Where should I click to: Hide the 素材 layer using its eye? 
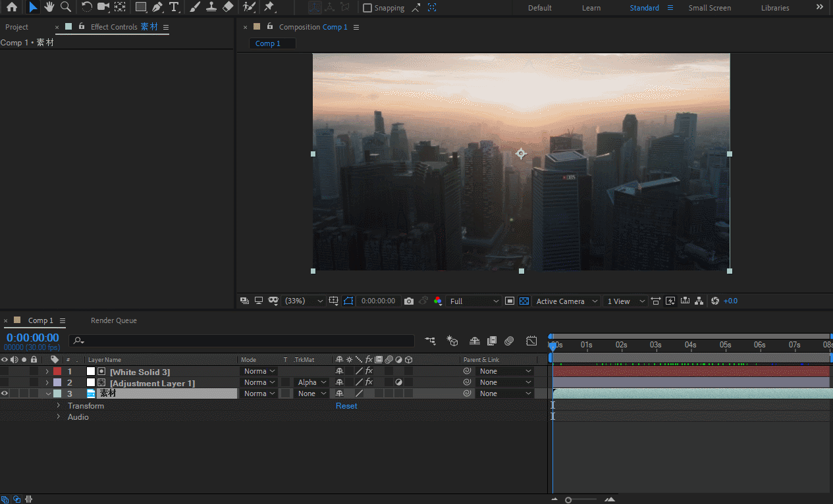click(x=5, y=393)
